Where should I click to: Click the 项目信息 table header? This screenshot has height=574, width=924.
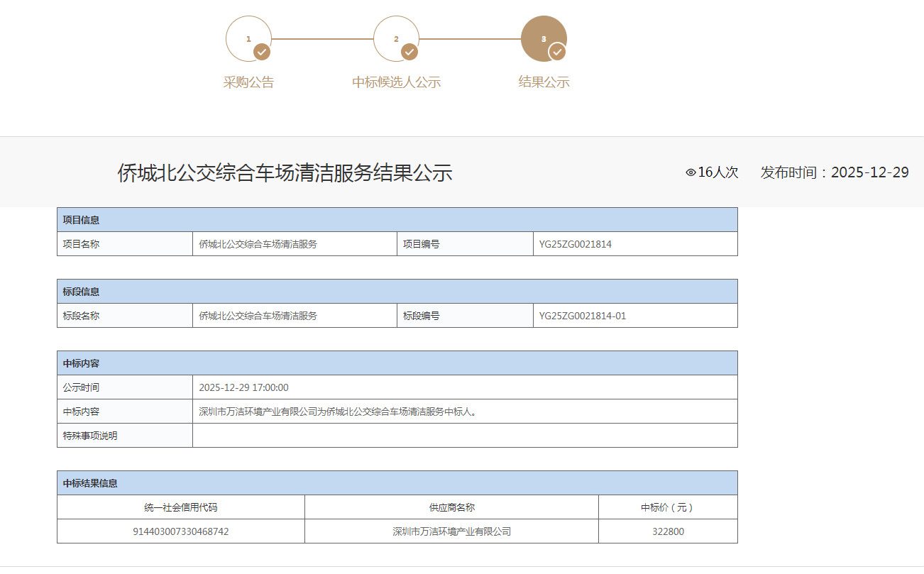click(x=81, y=220)
